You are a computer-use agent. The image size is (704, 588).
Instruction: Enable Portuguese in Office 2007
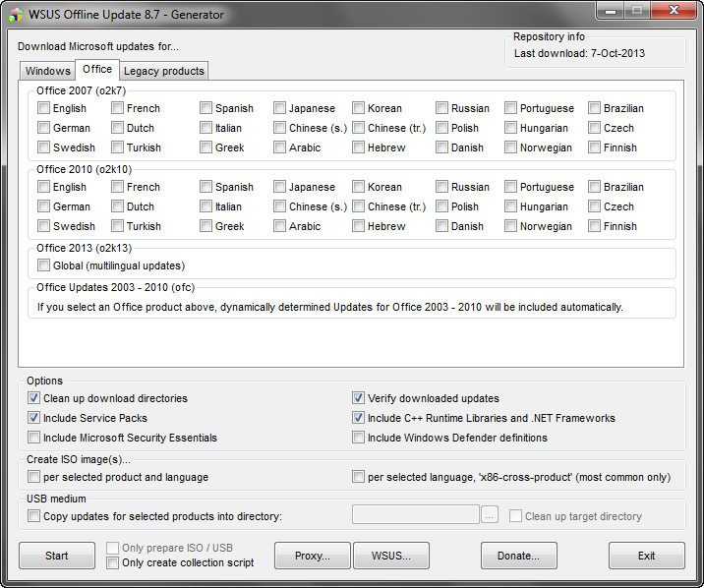(510, 108)
